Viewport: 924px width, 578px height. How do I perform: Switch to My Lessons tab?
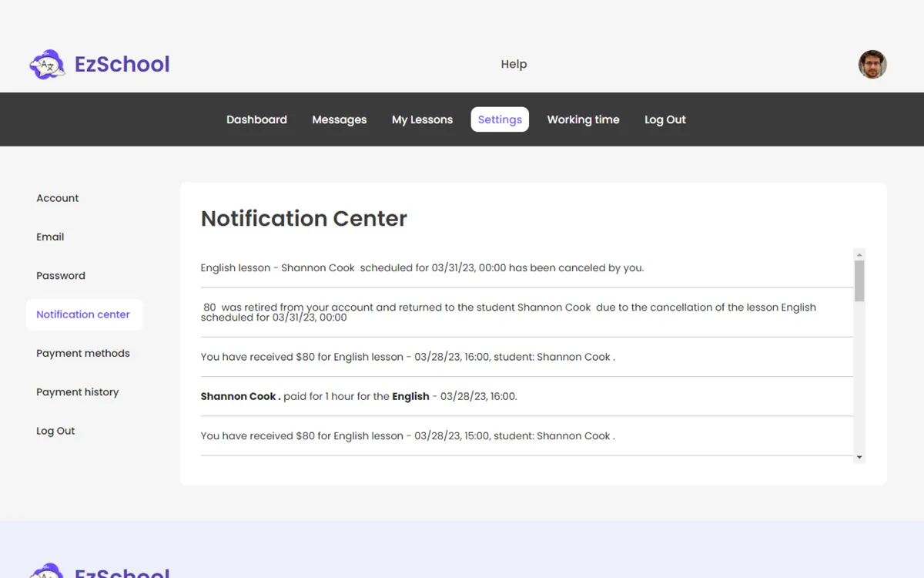(x=422, y=119)
